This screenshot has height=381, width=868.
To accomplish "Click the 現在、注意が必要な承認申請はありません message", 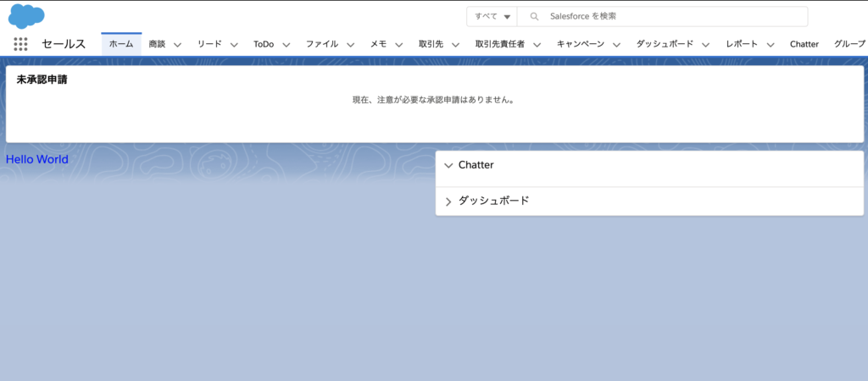I will 433,101.
